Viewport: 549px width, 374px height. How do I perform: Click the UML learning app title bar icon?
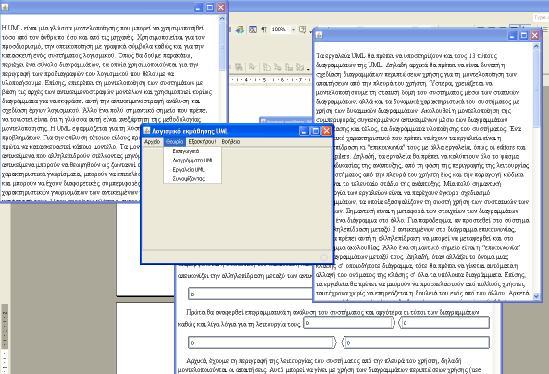(147, 131)
